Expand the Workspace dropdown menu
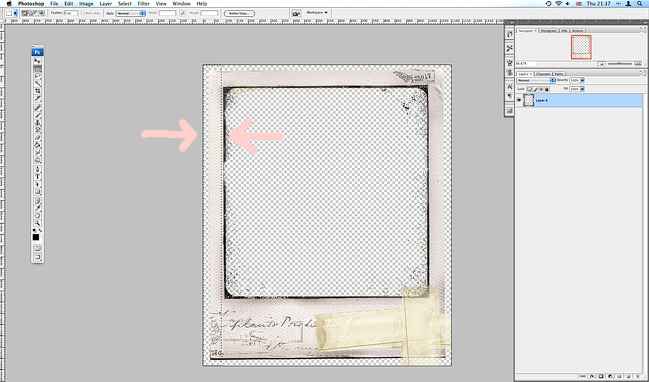Image resolution: width=649 pixels, height=382 pixels. click(x=317, y=13)
